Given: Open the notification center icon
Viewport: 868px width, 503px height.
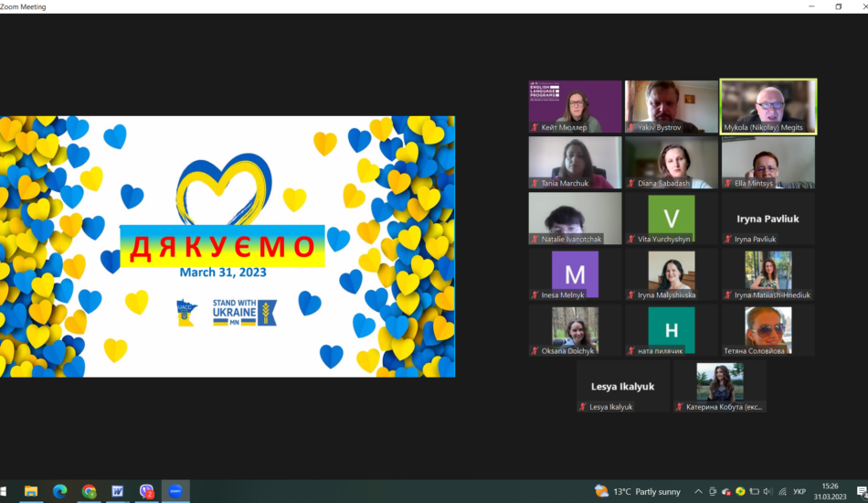Looking at the screenshot, I should pyautogui.click(x=861, y=491).
